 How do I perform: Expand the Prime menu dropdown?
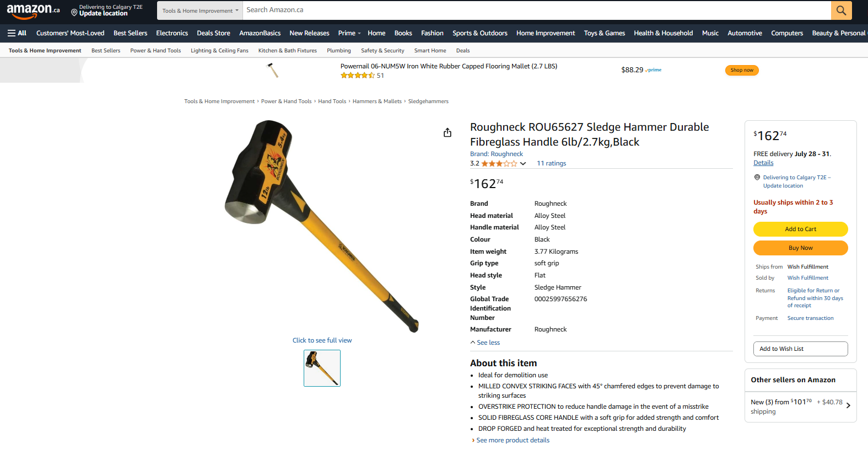tap(349, 33)
